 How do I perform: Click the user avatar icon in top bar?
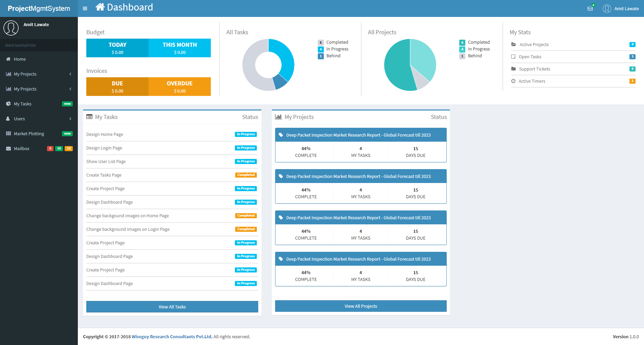tap(607, 8)
